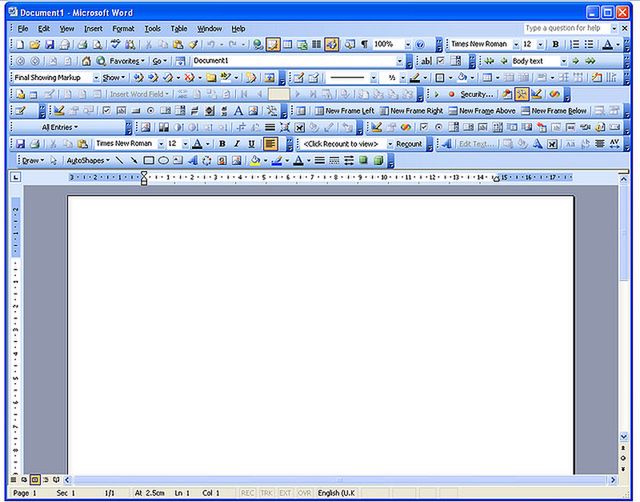
Task: Click New Frame Right button
Action: 411,111
